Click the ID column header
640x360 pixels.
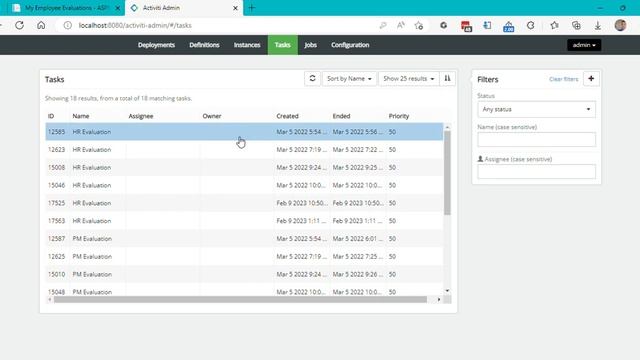(x=51, y=116)
